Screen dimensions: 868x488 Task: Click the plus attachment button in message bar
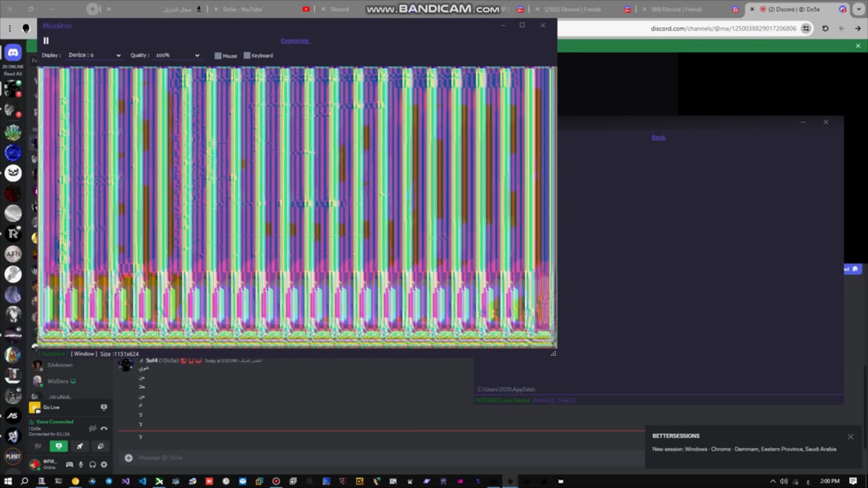tap(128, 457)
